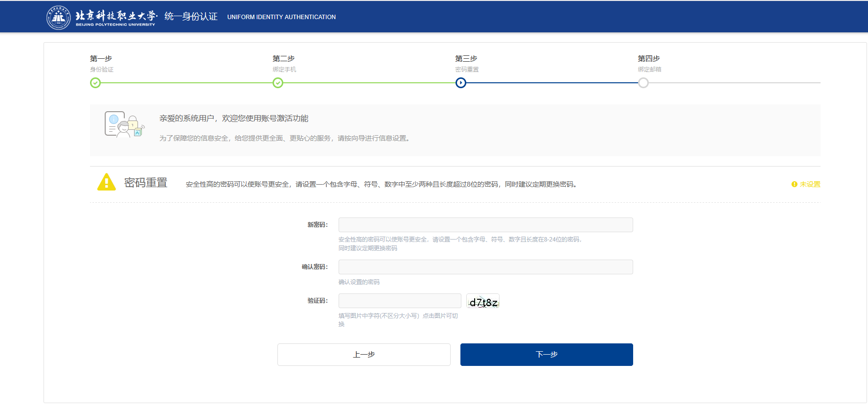This screenshot has height=410, width=868.
Task: Select the 第二步 step label
Action: coord(283,58)
